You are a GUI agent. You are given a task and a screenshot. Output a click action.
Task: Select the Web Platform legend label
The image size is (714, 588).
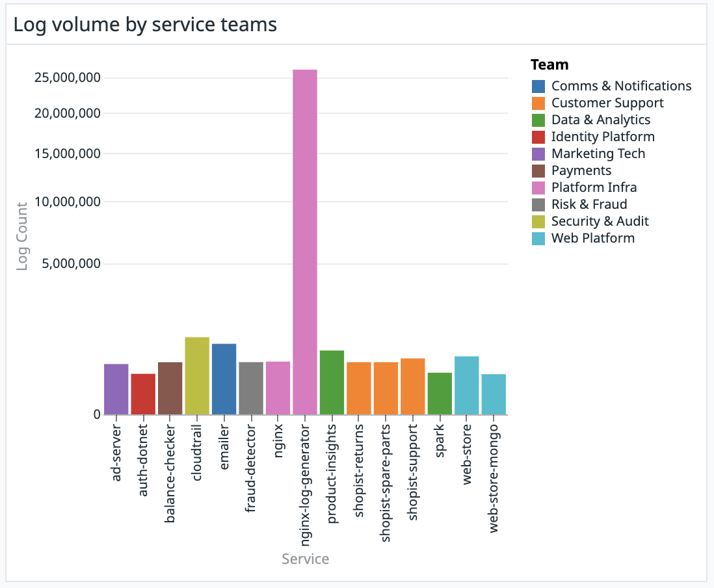click(592, 238)
